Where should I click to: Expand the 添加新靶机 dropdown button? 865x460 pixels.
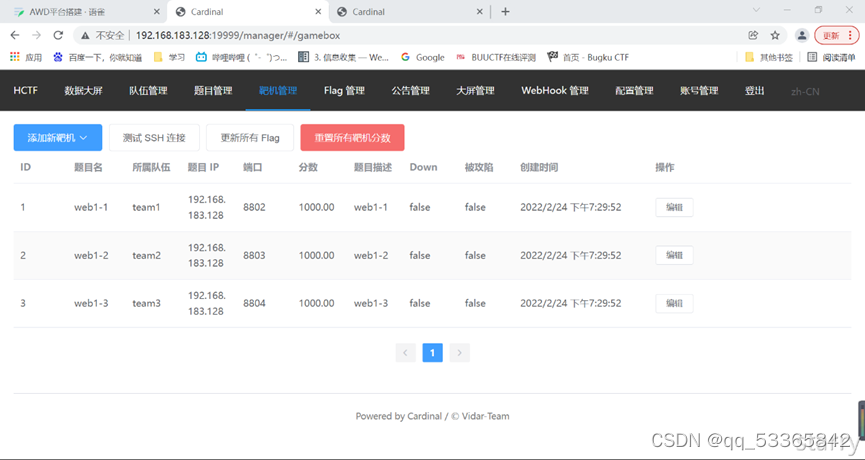(58, 137)
